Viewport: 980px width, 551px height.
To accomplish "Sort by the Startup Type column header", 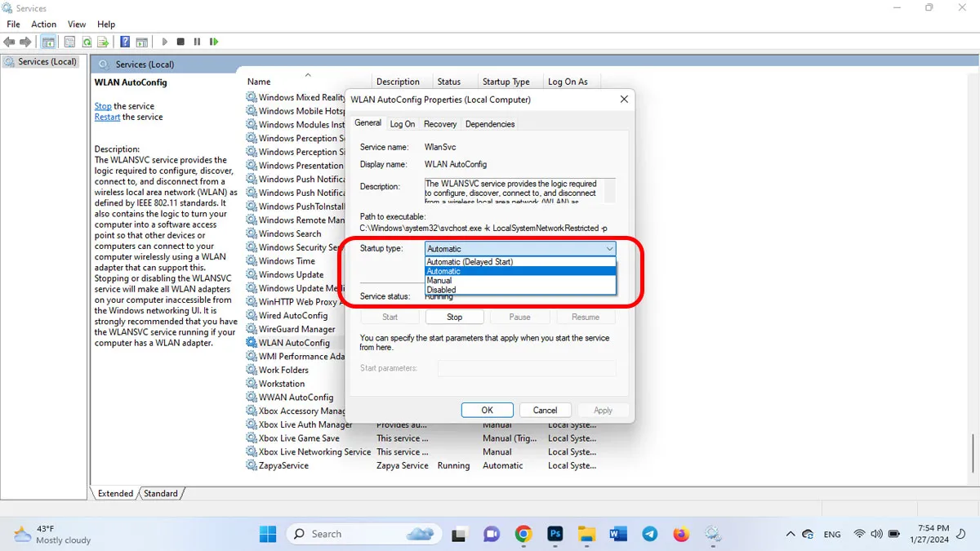I will (511, 82).
